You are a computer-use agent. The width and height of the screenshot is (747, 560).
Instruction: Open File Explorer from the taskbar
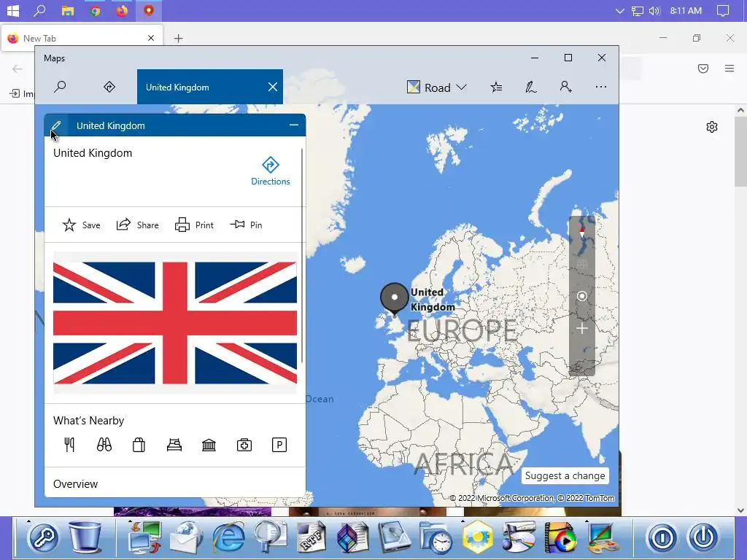(x=68, y=10)
